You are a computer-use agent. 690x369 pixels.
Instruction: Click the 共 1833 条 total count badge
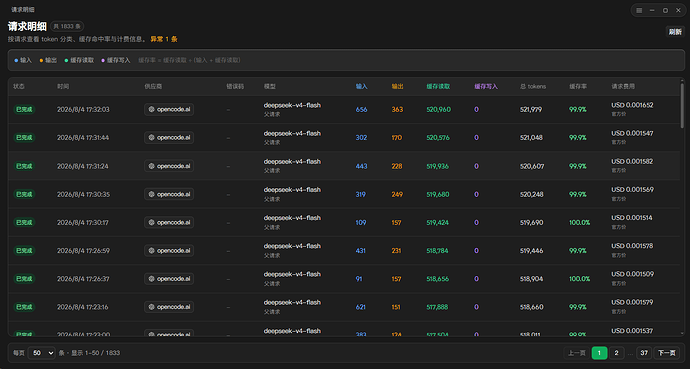pyautogui.click(x=67, y=26)
